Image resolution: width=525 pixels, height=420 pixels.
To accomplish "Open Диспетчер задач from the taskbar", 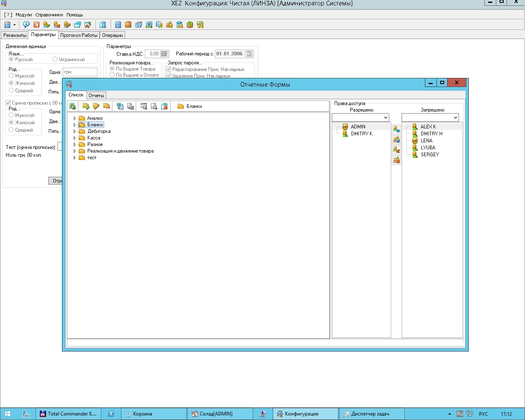I will pyautogui.click(x=370, y=414).
